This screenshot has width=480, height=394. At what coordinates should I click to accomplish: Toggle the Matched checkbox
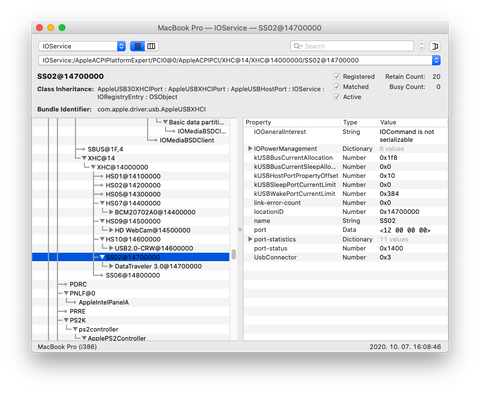tap(337, 87)
